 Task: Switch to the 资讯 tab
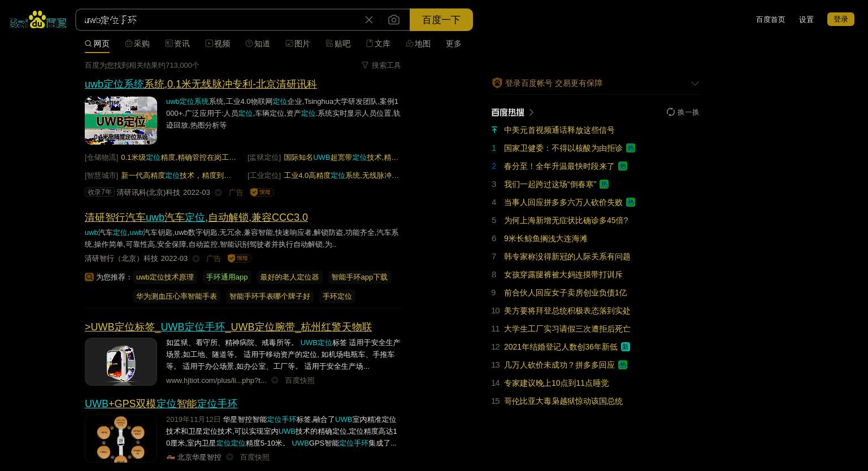[x=177, y=43]
